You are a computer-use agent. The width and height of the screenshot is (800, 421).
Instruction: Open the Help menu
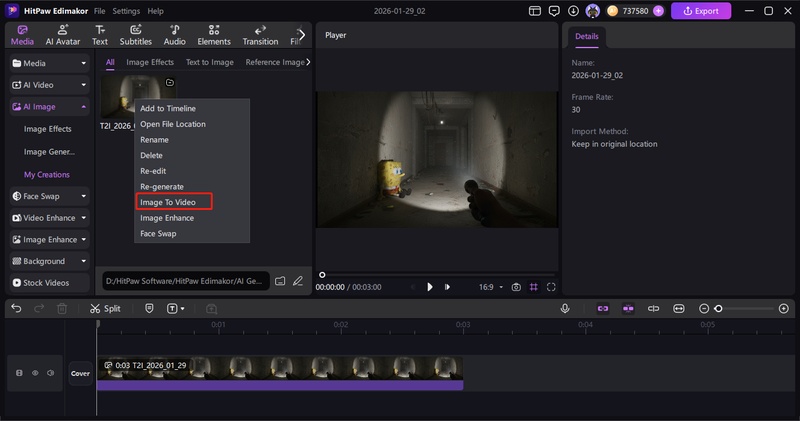(x=156, y=11)
